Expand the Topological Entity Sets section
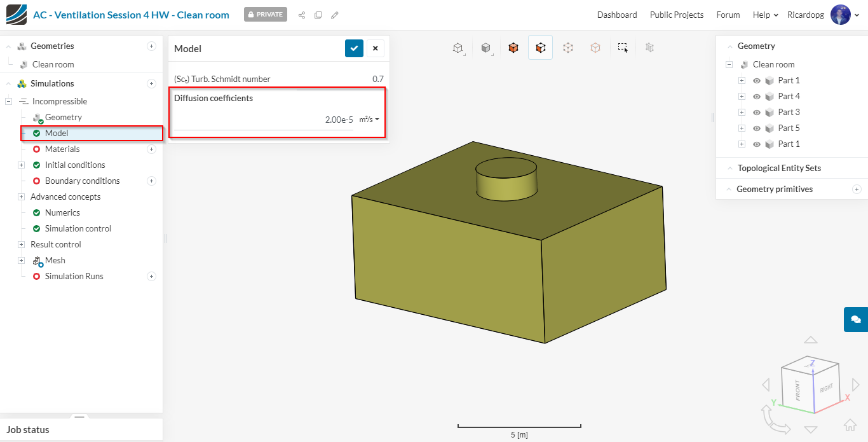Image resolution: width=868 pixels, height=442 pixels. (778, 168)
